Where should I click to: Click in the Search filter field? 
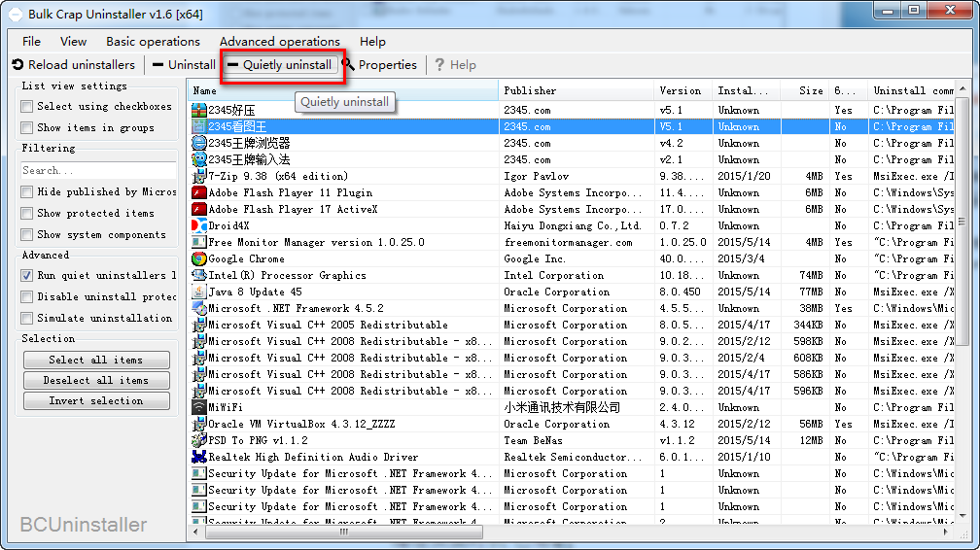(98, 171)
